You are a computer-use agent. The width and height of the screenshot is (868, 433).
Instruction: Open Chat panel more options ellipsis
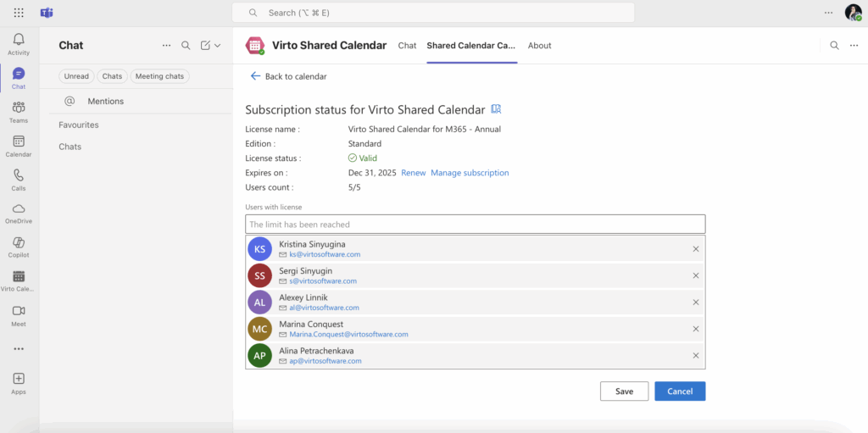pyautogui.click(x=167, y=46)
